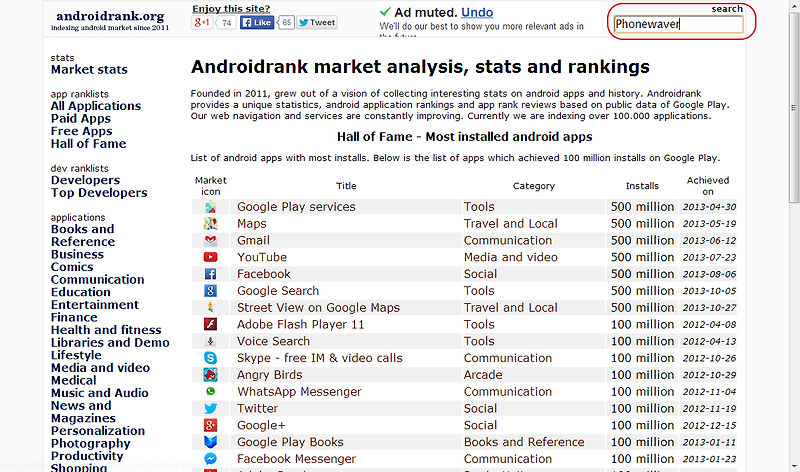Open the Developers ranklist
The width and height of the screenshot is (800, 472).
(85, 180)
